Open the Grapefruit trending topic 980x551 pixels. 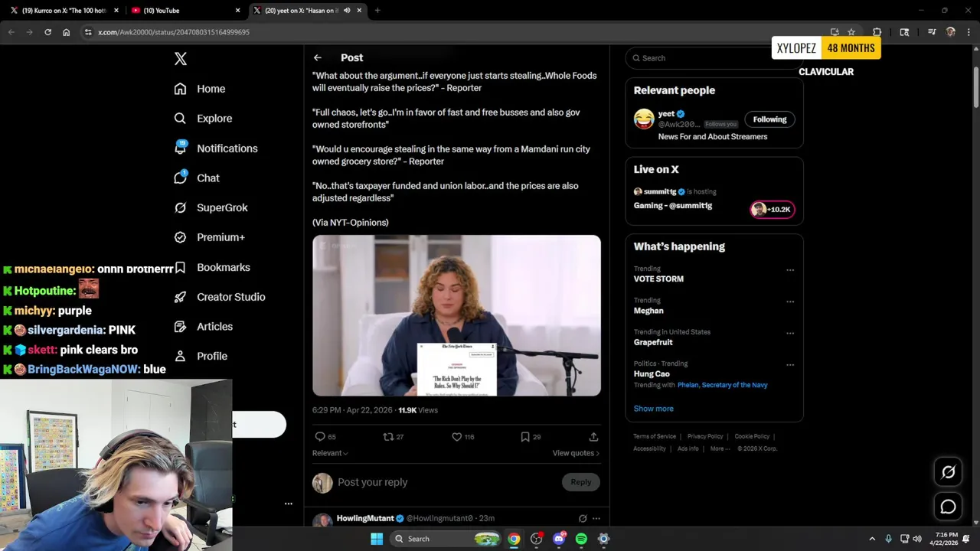[653, 343]
